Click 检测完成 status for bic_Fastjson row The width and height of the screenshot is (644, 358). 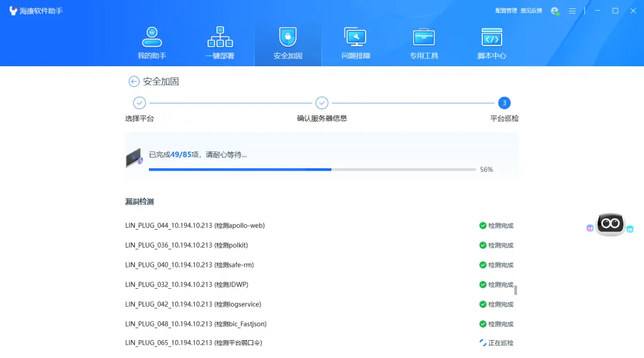click(501, 325)
